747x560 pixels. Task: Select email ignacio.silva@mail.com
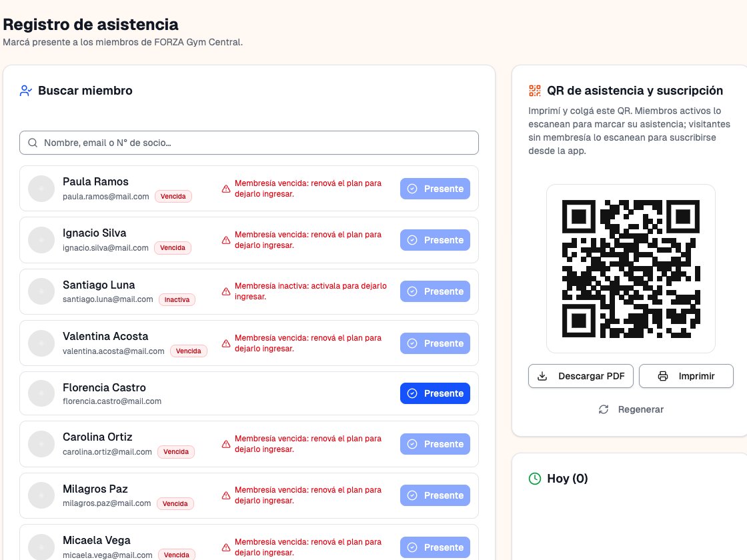click(x=106, y=248)
